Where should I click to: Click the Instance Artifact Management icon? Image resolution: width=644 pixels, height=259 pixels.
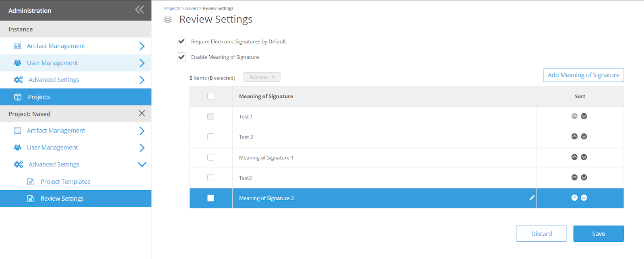18,46
